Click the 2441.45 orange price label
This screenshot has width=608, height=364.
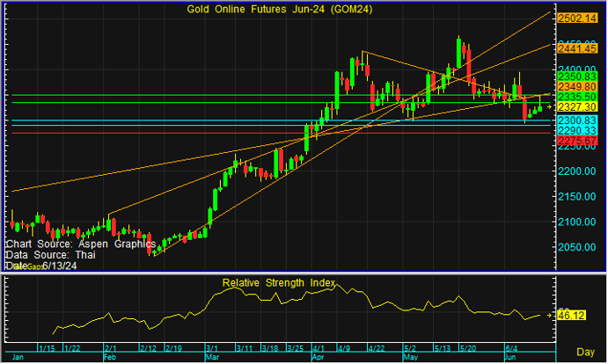coord(577,48)
